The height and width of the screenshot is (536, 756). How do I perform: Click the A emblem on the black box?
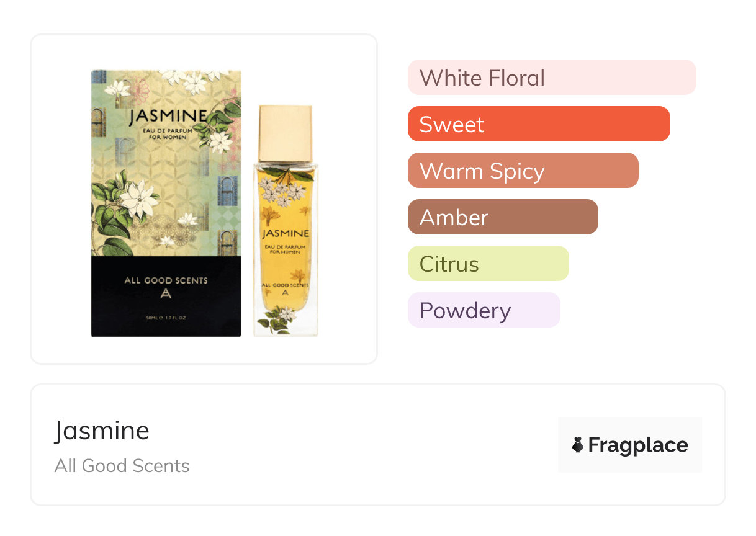(x=165, y=294)
